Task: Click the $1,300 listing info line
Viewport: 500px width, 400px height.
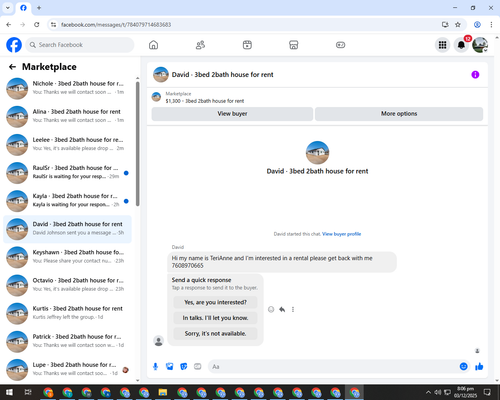Action: (205, 101)
